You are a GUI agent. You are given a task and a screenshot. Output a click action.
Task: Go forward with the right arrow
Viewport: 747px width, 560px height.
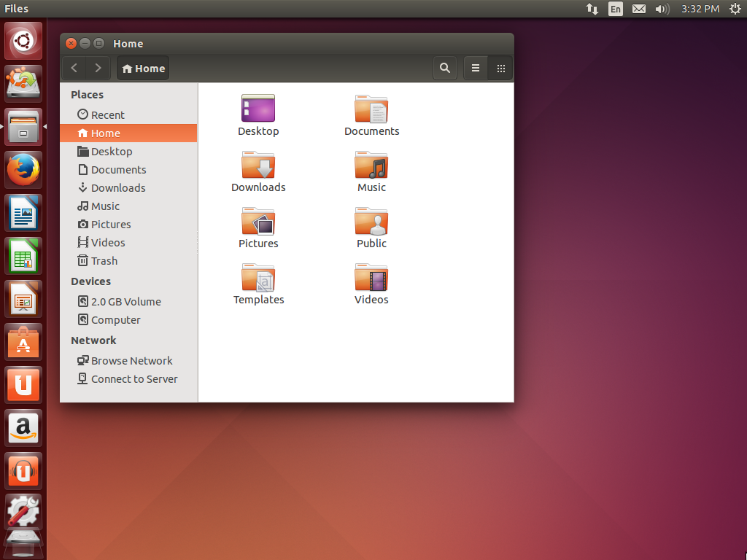[98, 68]
